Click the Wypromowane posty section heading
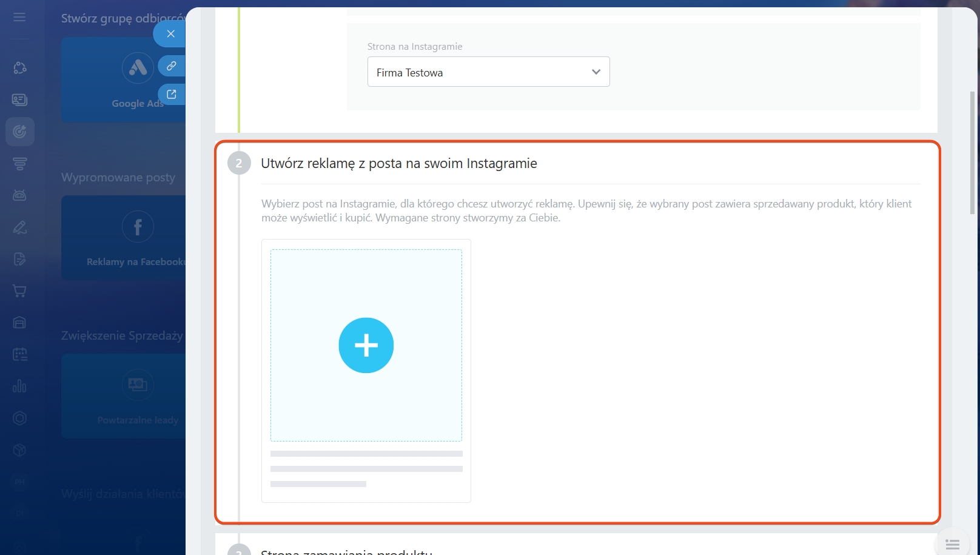 (x=118, y=178)
